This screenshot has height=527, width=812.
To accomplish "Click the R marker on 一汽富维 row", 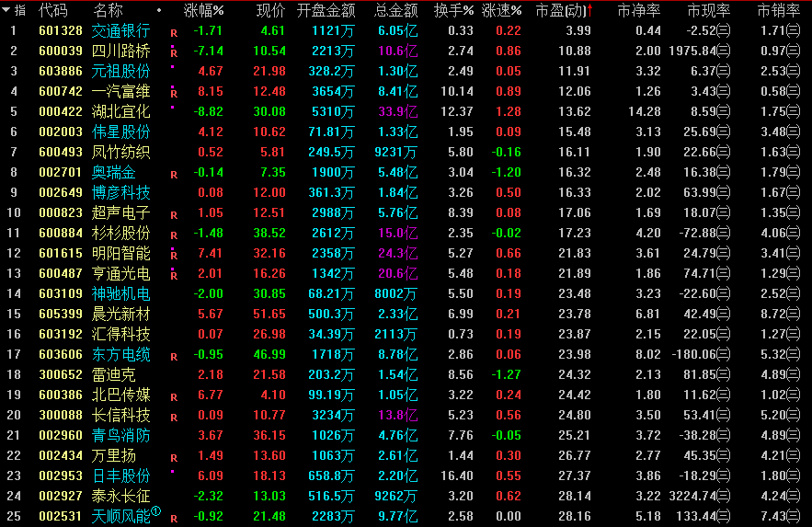I will (174, 94).
